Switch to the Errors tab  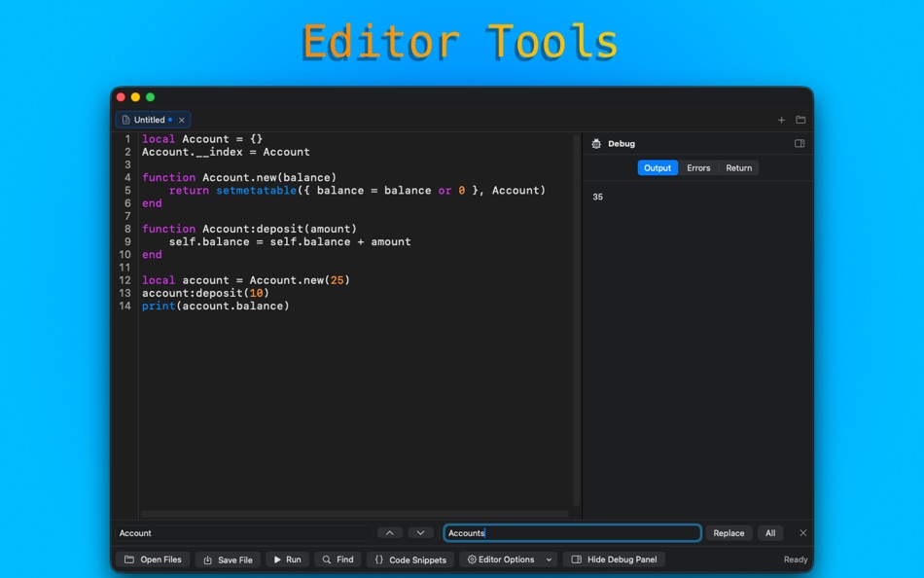pos(698,168)
